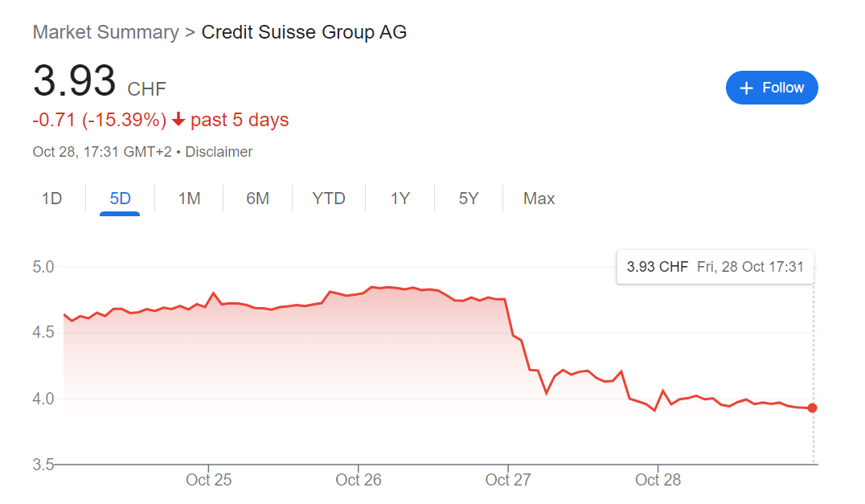Click the plus icon on Follow button
This screenshot has width=865, height=504.
pos(746,88)
